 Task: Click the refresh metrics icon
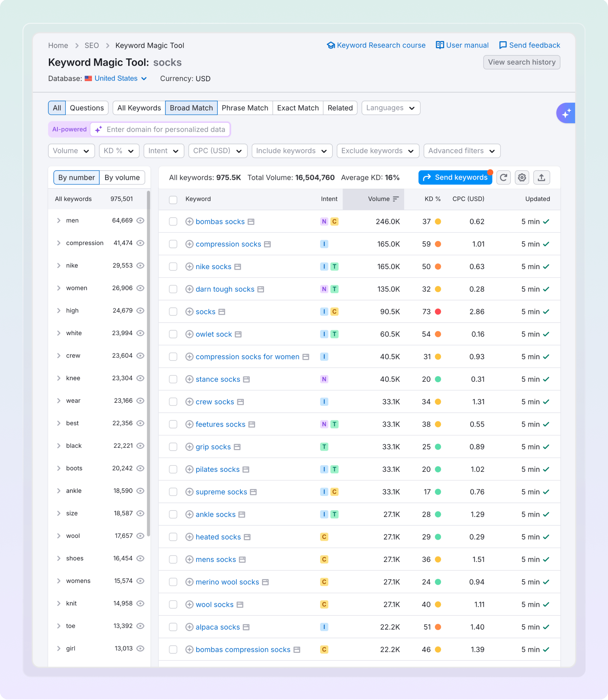tap(504, 177)
